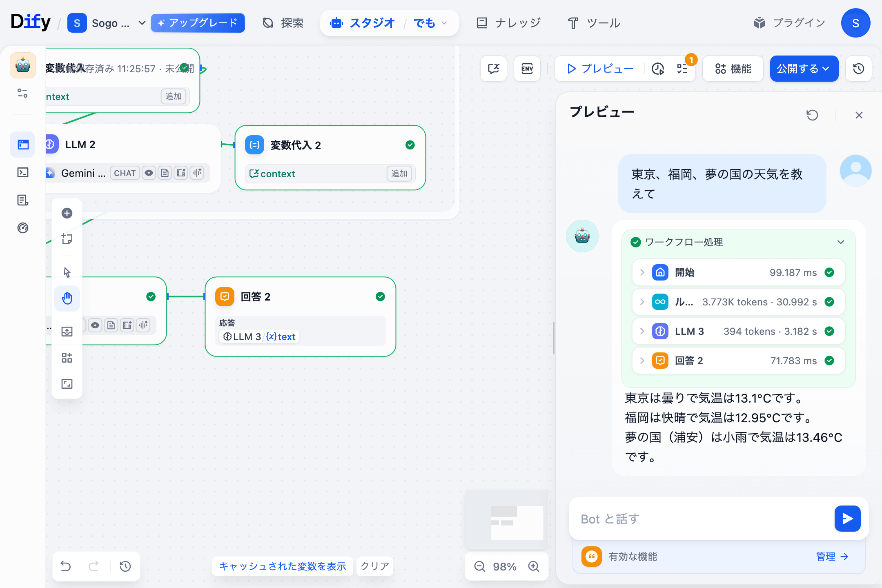Open the conversation variables chat icon
Screen dimensions: 882x588
494,69
